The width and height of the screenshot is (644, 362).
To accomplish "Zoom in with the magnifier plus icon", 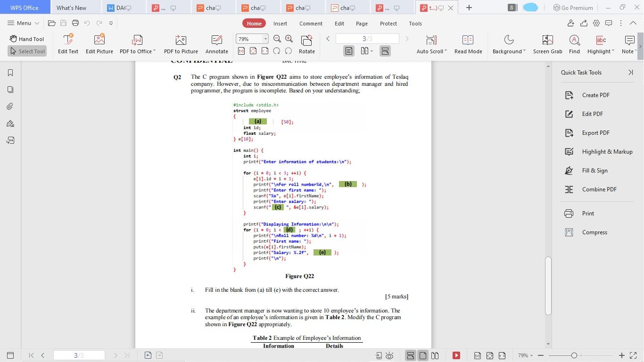I will tap(289, 39).
